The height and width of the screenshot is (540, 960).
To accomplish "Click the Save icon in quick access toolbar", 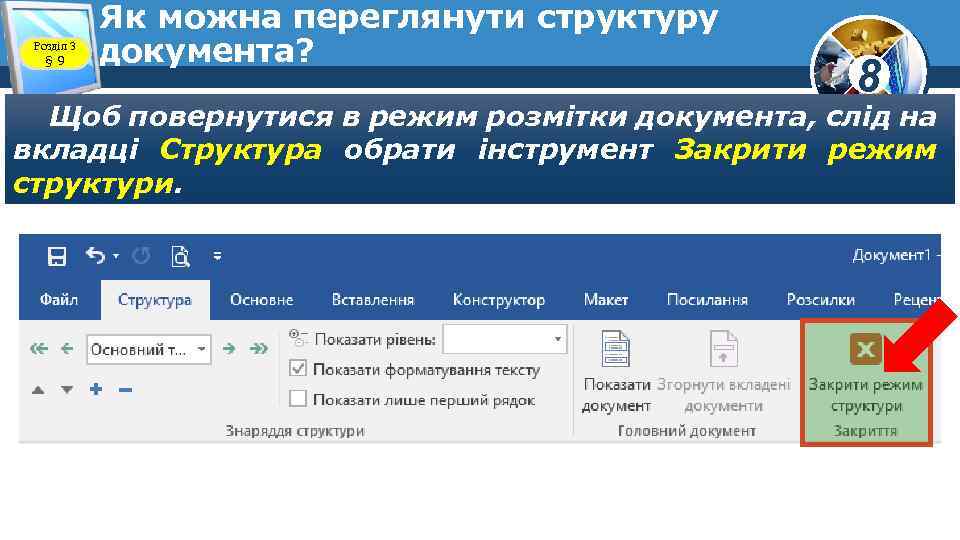I will [x=57, y=256].
